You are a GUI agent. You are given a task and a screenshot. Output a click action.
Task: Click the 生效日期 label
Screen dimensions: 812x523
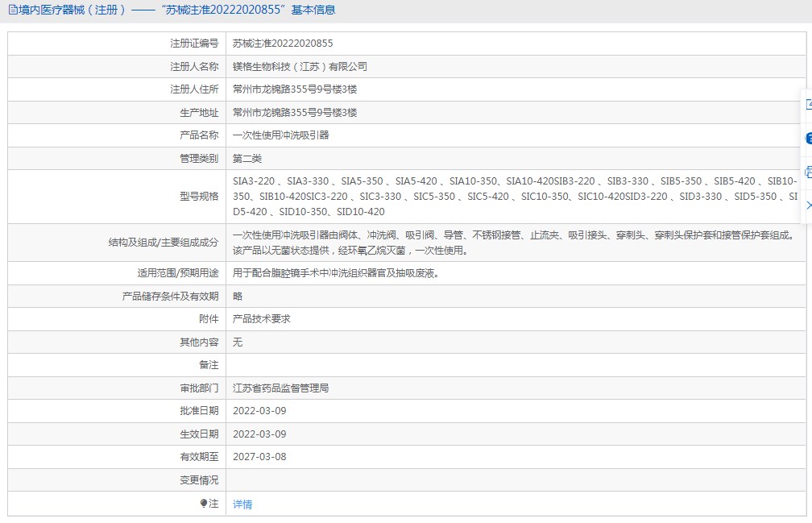click(199, 434)
